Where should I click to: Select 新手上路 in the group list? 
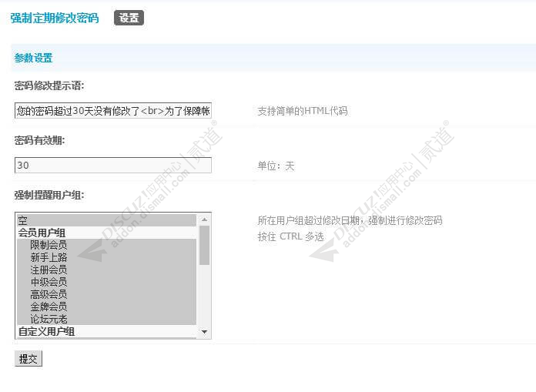point(106,257)
